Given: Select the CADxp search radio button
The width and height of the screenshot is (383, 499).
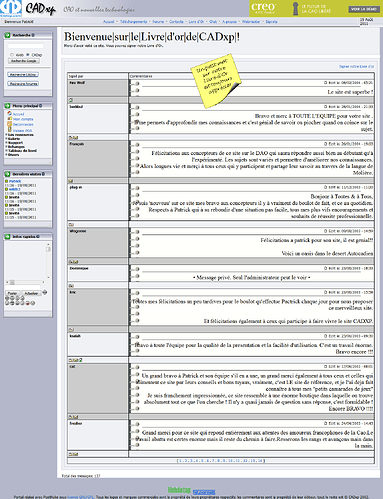Looking at the screenshot, I should (x=28, y=55).
